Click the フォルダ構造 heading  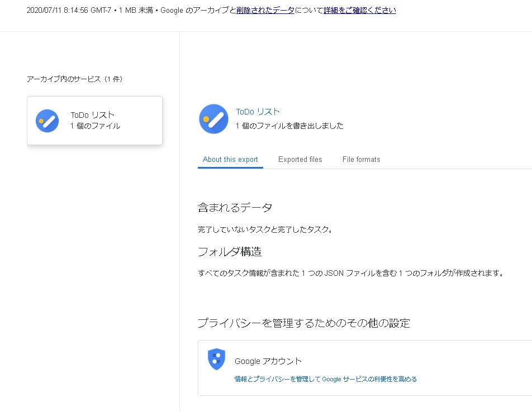click(x=230, y=252)
